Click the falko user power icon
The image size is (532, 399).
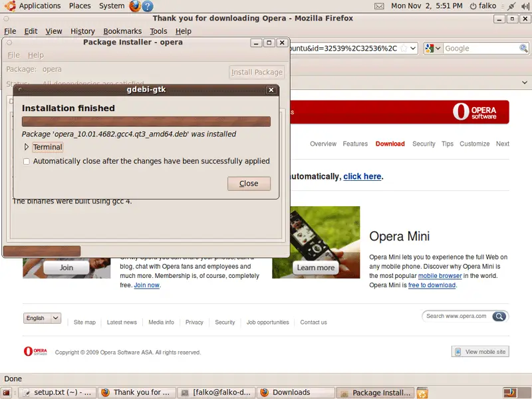tap(473, 6)
